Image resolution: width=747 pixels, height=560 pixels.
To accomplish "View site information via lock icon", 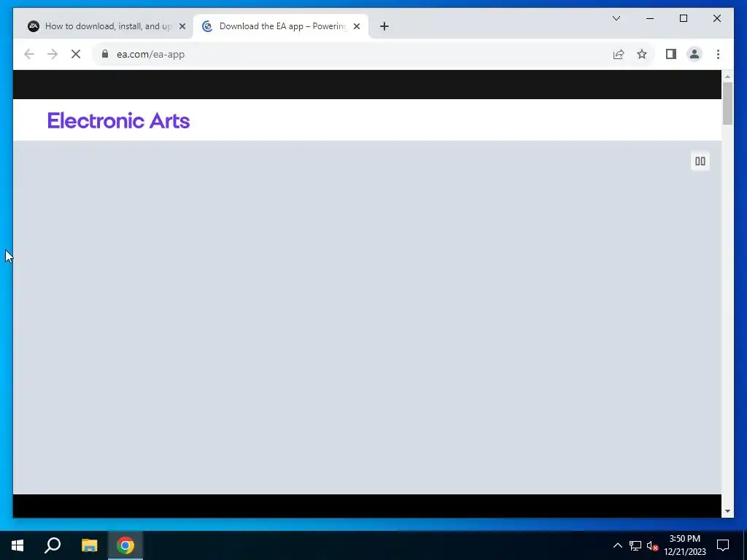I will [x=105, y=54].
